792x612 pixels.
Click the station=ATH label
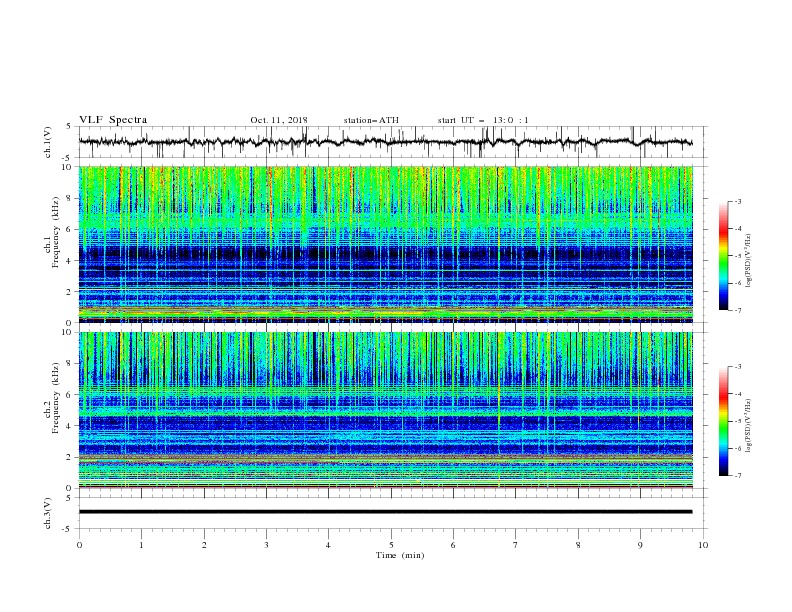coord(371,120)
